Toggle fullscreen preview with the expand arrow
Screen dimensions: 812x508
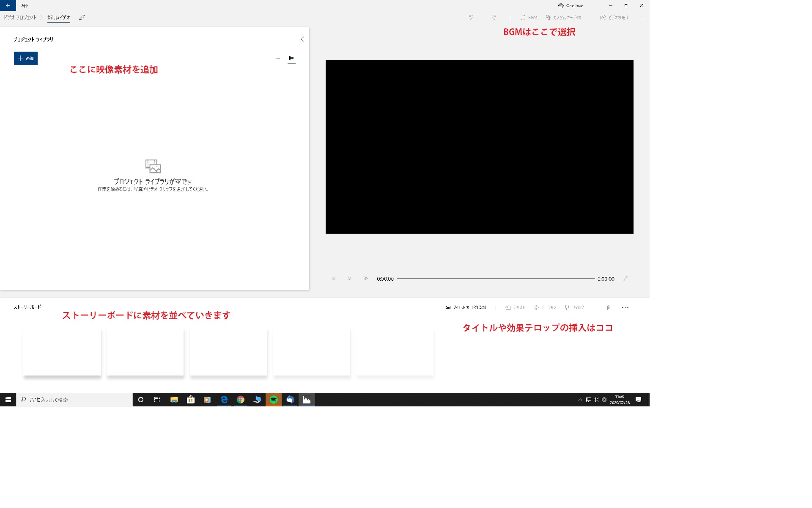[x=625, y=279]
